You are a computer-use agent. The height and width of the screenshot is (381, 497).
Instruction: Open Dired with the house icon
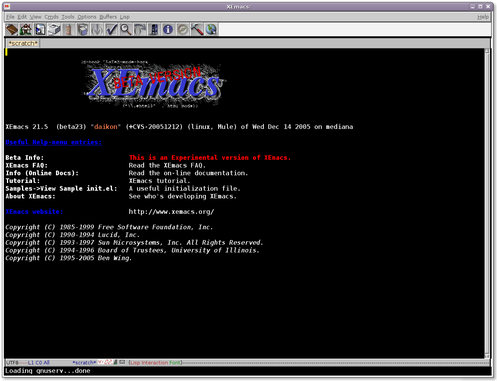click(26, 30)
